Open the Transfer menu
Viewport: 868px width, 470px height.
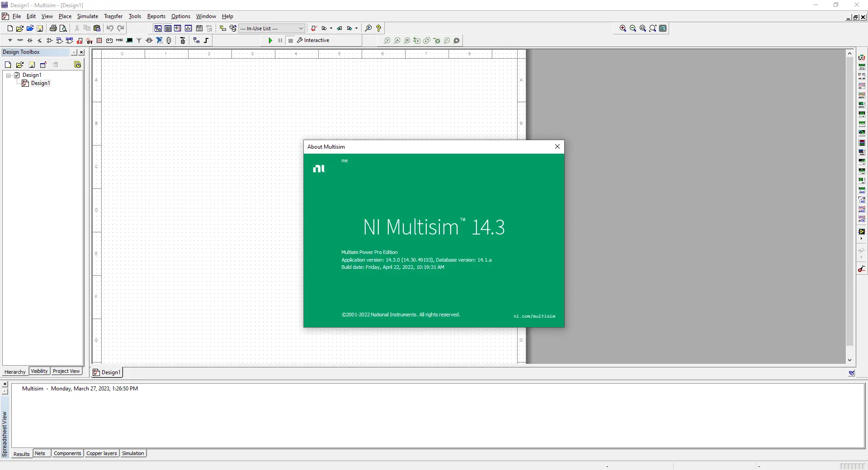pyautogui.click(x=113, y=16)
